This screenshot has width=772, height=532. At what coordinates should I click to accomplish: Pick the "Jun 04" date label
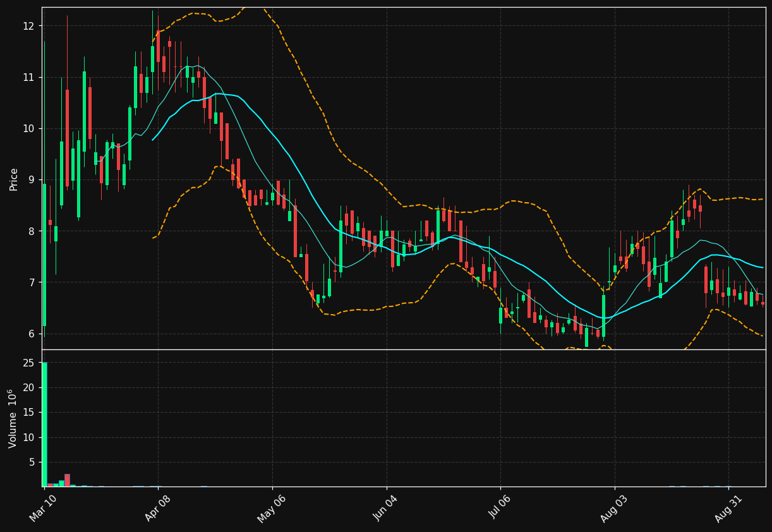coord(386,509)
